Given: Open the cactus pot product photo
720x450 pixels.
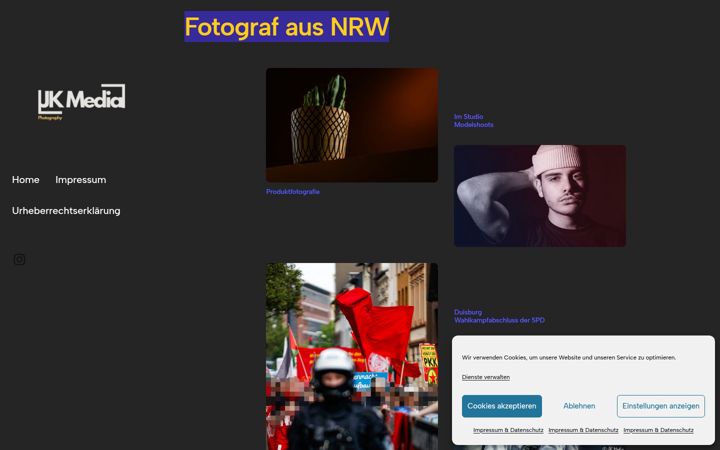Looking at the screenshot, I should [x=352, y=125].
